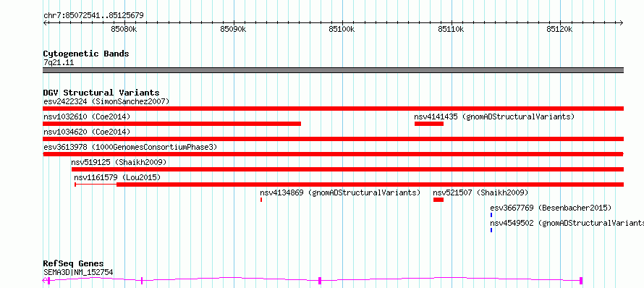Click the DGV Structural Variants track title
The height and width of the screenshot is (288, 644).
coord(101,93)
